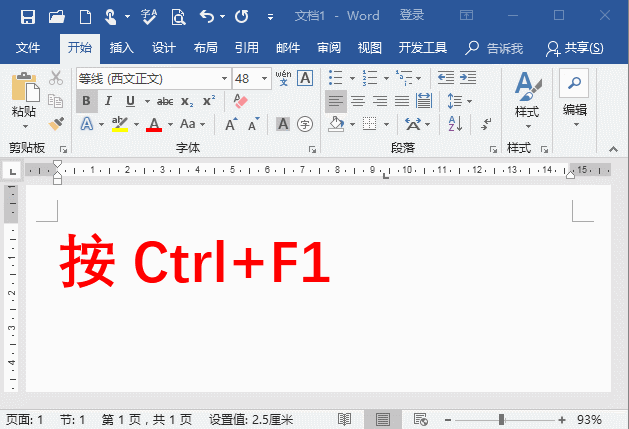Toggle touch/mouse mode icon
The width and height of the screenshot is (629, 429).
tap(111, 17)
